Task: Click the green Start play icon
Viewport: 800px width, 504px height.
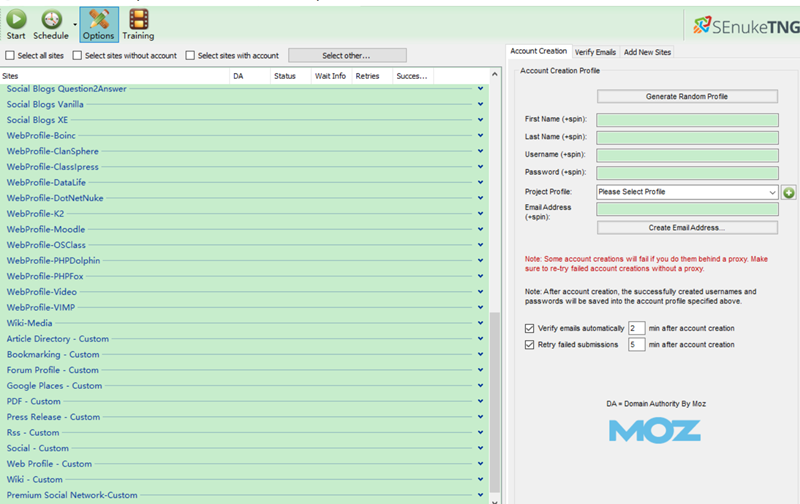Action: [x=16, y=18]
